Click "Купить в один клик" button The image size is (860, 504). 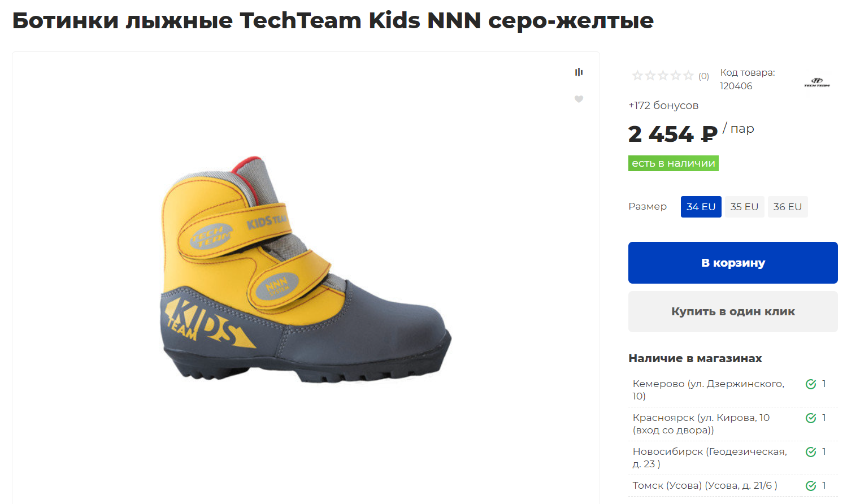pyautogui.click(x=733, y=311)
